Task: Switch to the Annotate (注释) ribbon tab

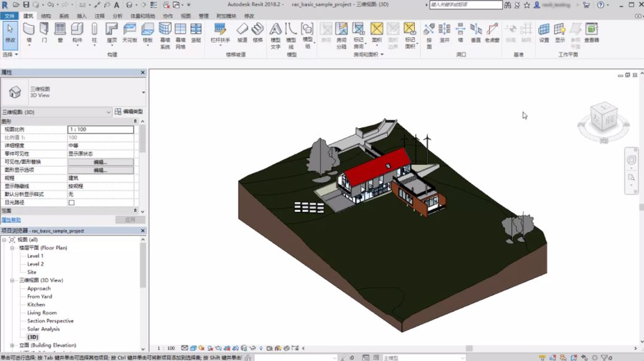Action: [99, 16]
